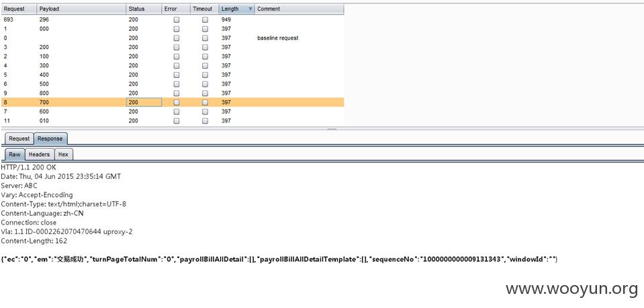Click the Connection: close line
The image size is (644, 308).
(x=28, y=223)
